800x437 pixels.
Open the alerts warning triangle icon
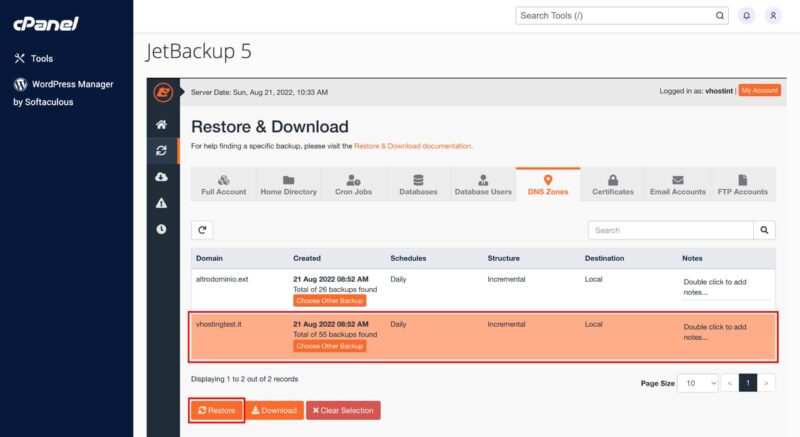coord(161,203)
